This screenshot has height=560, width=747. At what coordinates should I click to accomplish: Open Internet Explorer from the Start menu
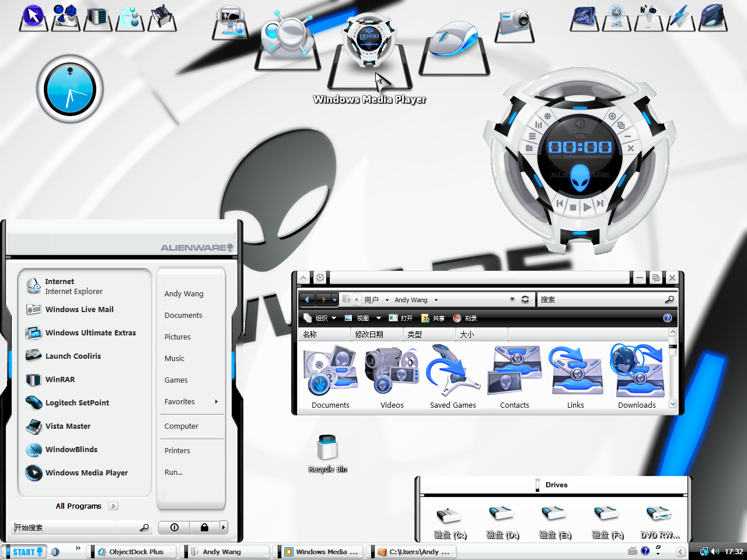point(85,286)
